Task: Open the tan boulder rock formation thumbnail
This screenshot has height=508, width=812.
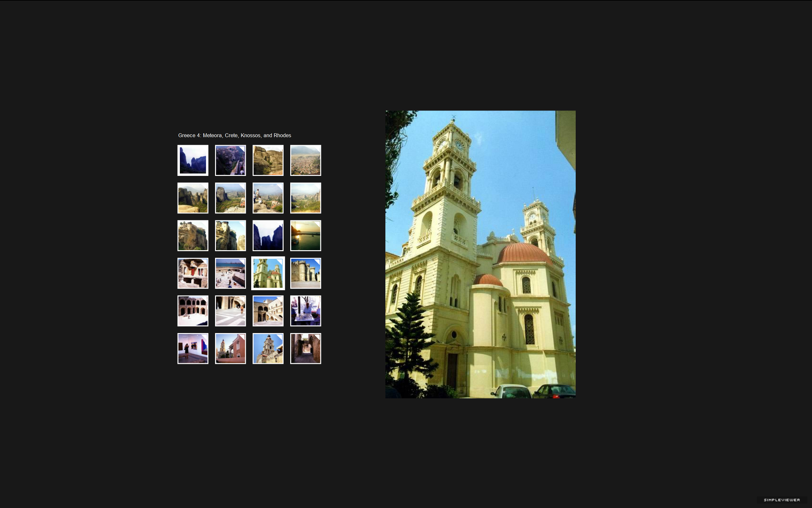Action: (x=268, y=160)
